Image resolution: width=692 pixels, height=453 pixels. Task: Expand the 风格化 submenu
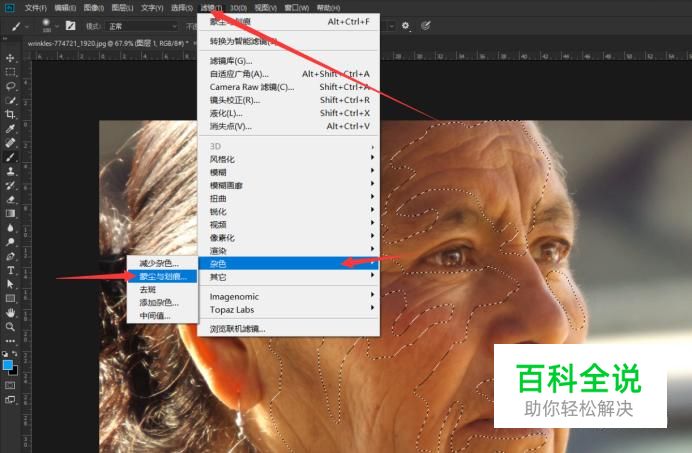[289, 159]
